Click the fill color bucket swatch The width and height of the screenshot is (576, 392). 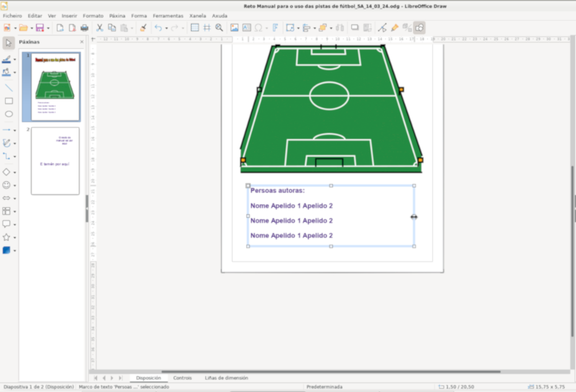pos(6,72)
